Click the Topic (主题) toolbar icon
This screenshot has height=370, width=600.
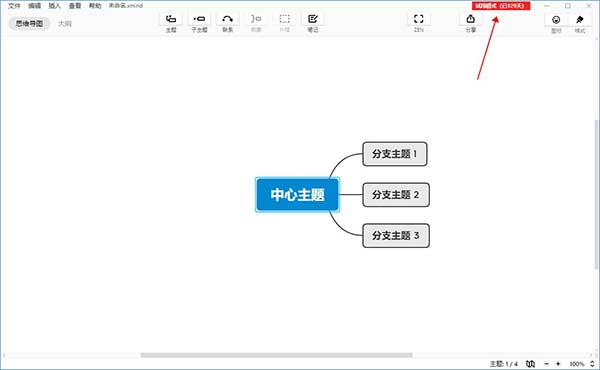[171, 19]
